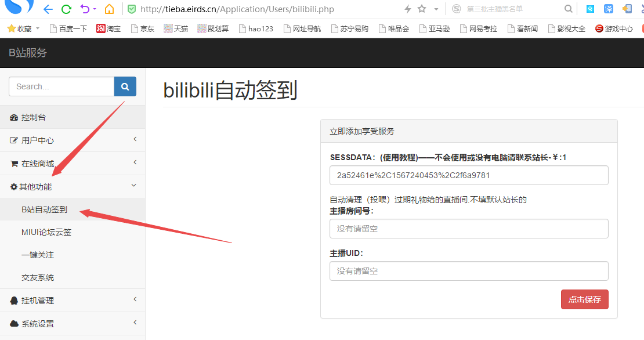Collapse the 其他功能 chevron
The image size is (644, 340).
click(x=133, y=186)
